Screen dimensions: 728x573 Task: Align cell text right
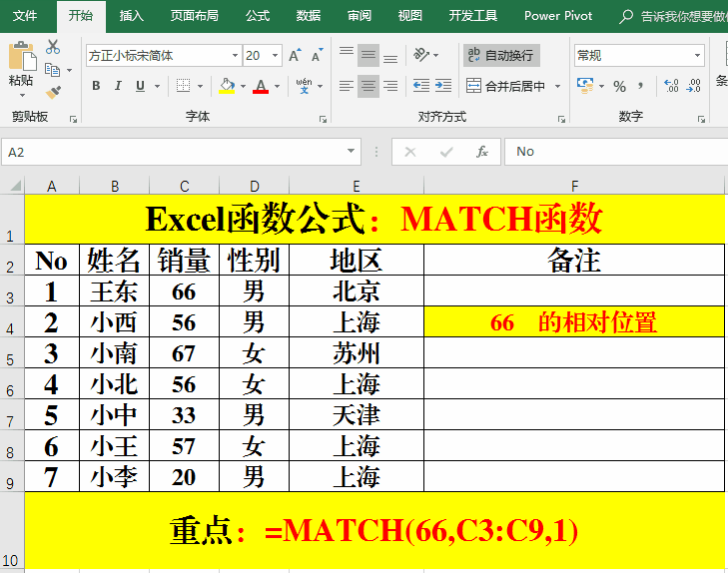tap(390, 86)
